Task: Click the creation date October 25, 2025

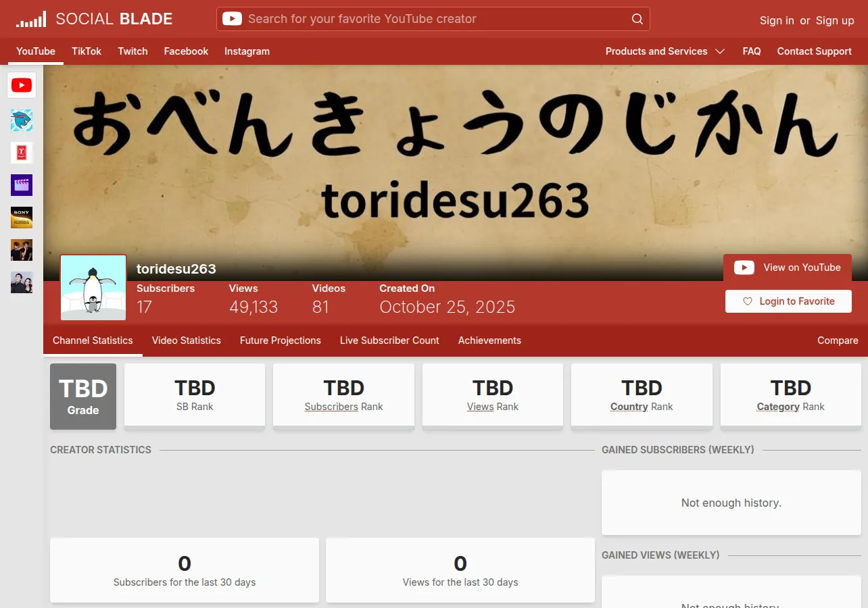Action: (448, 307)
